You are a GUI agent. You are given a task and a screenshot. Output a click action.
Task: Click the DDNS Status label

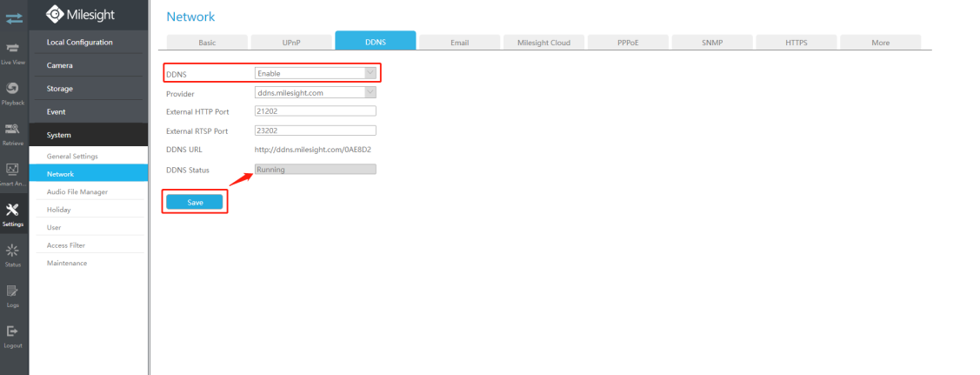(x=188, y=170)
